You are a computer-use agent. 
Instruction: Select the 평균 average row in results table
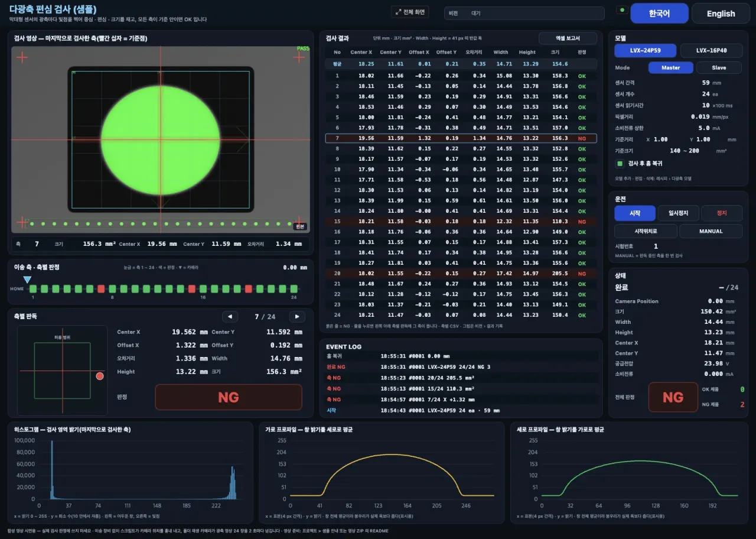tap(461, 64)
